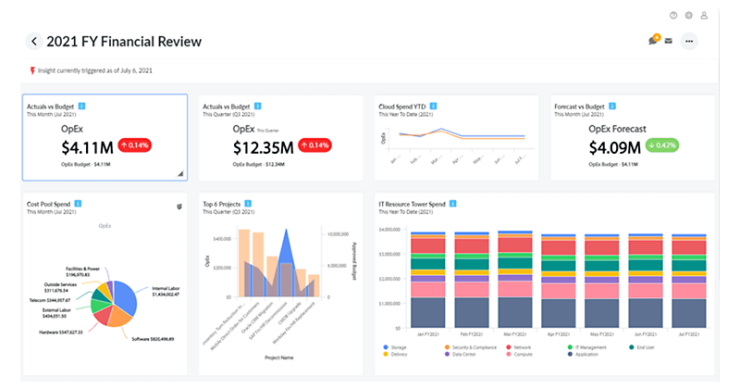
Task: Click the mail envelope icon
Action: pyautogui.click(x=668, y=41)
